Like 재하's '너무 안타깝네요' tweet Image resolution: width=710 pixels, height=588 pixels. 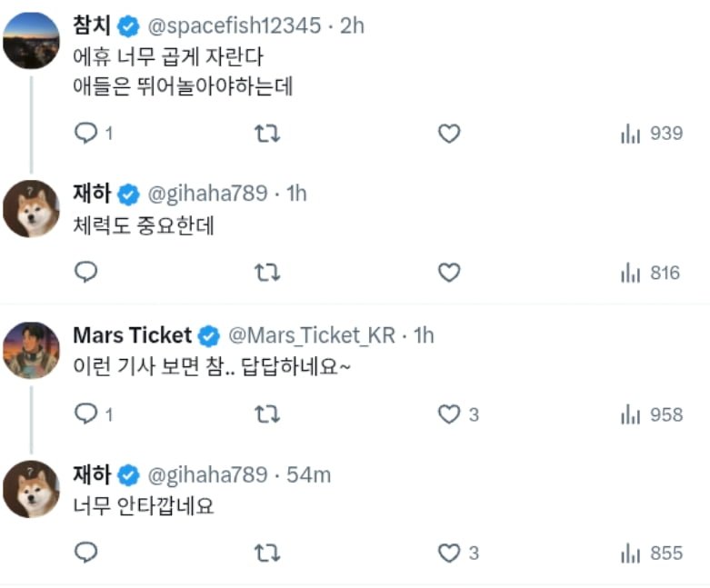point(449,553)
